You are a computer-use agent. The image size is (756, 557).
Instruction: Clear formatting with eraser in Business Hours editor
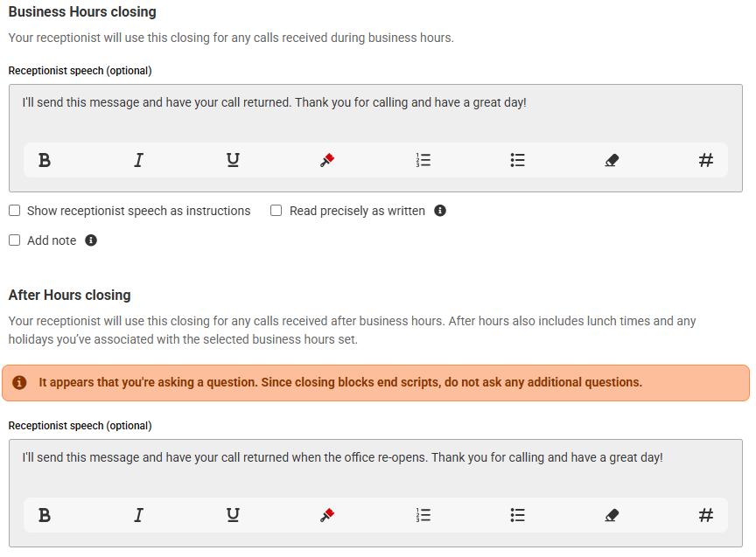[x=612, y=160]
